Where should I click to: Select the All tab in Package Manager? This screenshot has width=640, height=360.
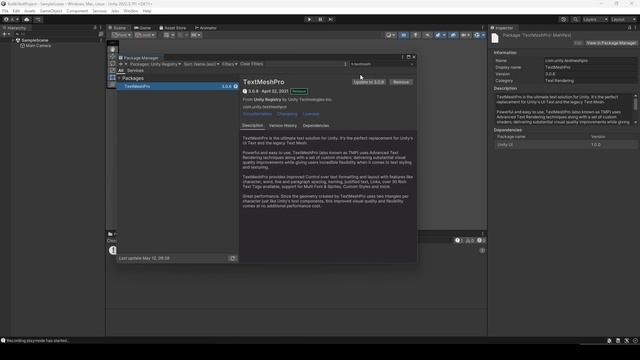[121, 71]
